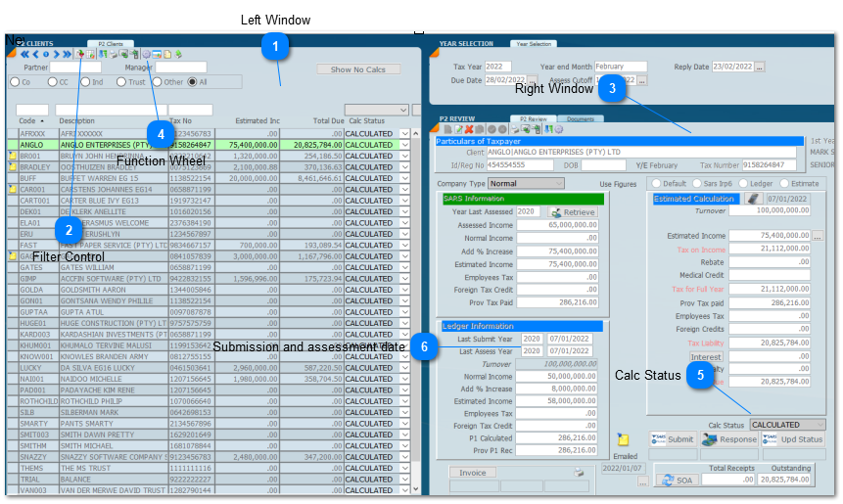
Task: Click the grid columns icon in P2 Clients toolbar
Action: (90, 54)
